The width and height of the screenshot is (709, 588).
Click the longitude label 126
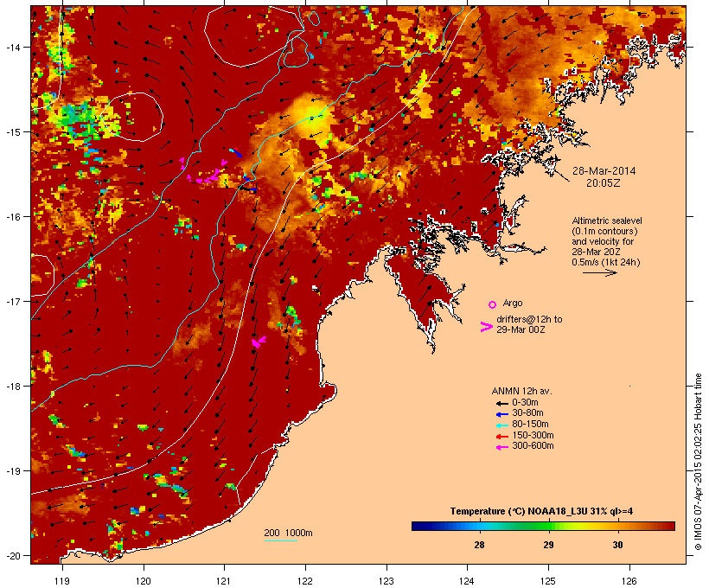pyautogui.click(x=629, y=580)
